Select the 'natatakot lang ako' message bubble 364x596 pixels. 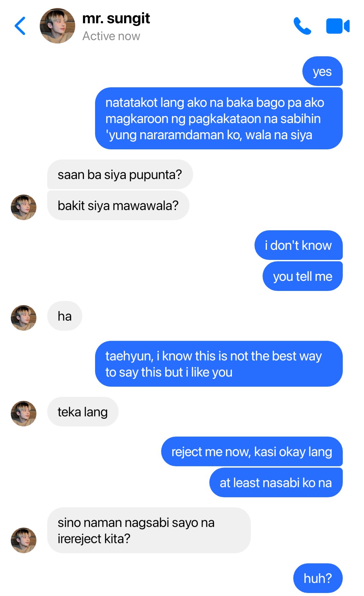coord(219,118)
